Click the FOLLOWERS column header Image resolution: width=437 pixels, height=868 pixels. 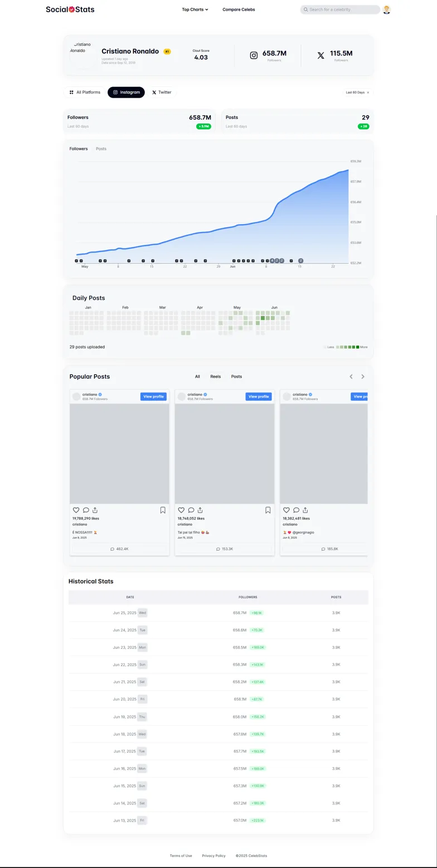pos(248,597)
